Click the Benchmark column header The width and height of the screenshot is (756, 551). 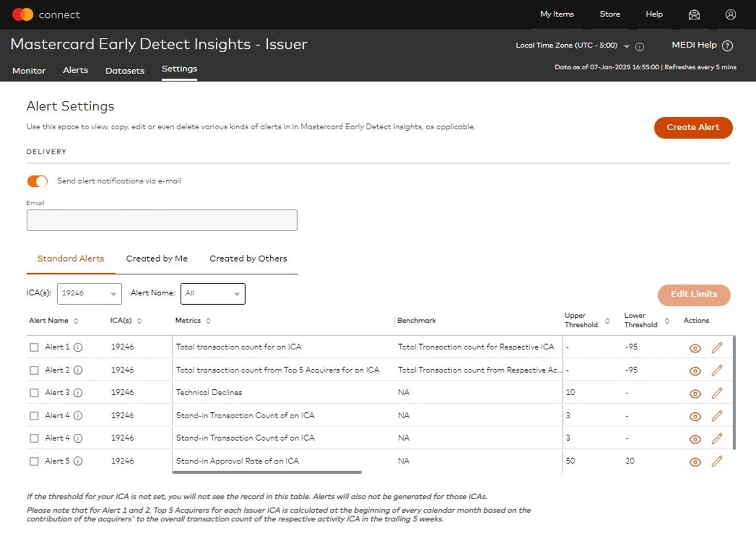[x=416, y=320]
